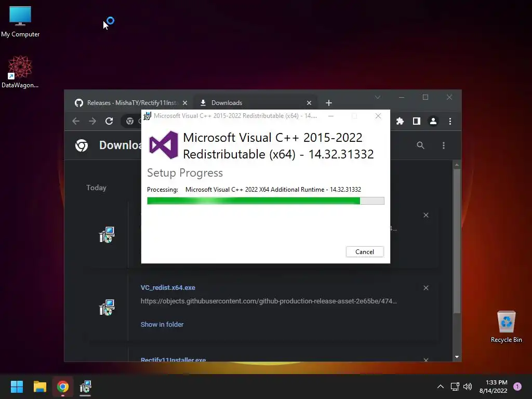This screenshot has height=399, width=532.
Task: Click scrollbar down arrow in Downloads
Action: point(457,357)
